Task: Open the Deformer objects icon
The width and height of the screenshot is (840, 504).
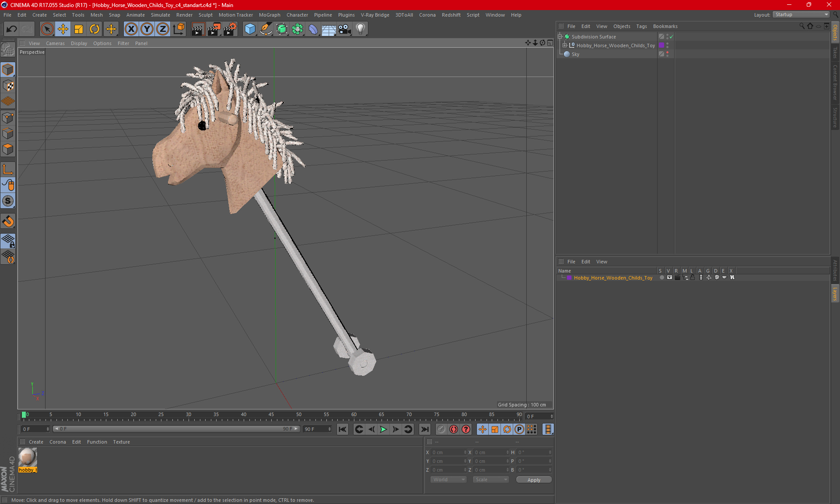Action: click(313, 29)
